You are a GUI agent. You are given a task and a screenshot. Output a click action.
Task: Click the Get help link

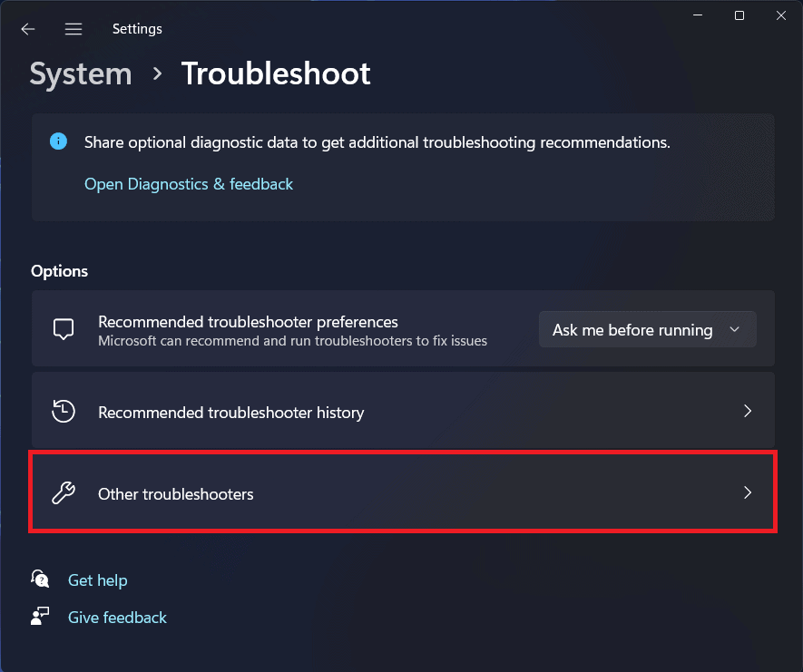[x=98, y=580]
